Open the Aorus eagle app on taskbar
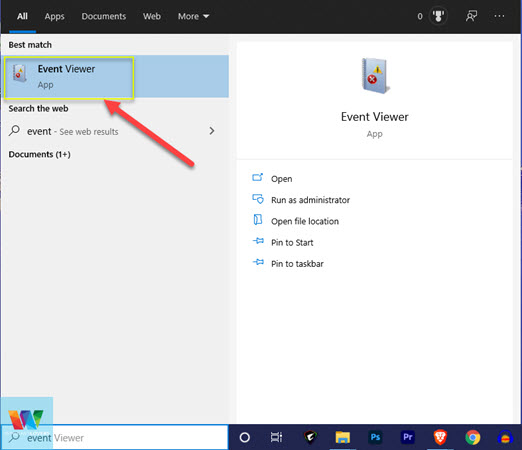Viewport: 522px width, 450px height. (x=310, y=437)
